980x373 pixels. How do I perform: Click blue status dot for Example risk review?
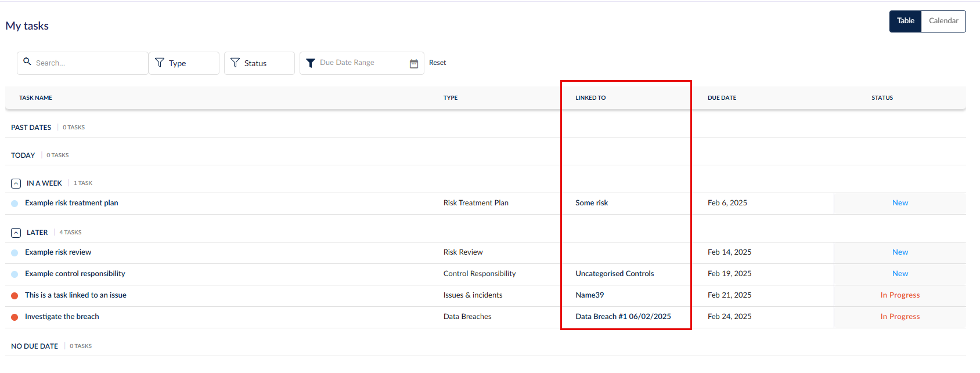[15, 253]
